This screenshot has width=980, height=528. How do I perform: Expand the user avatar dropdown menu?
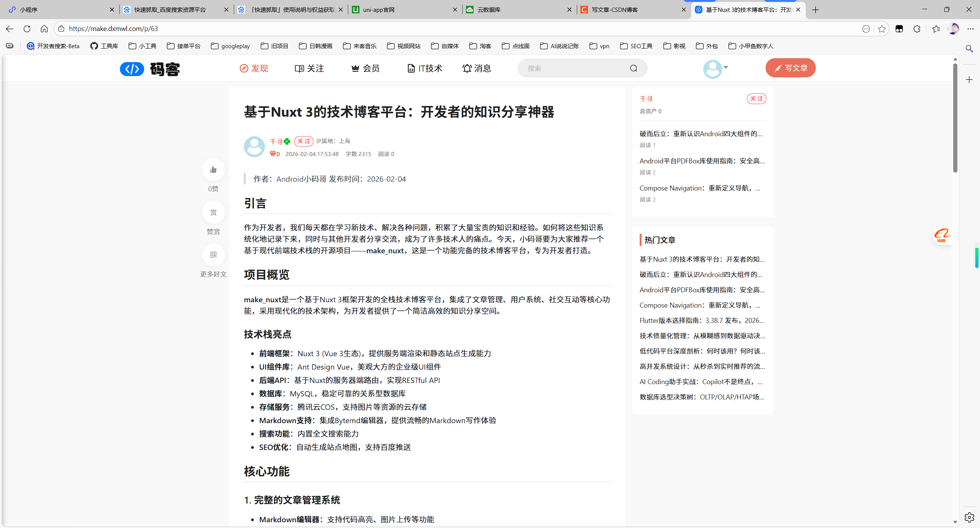click(x=716, y=68)
